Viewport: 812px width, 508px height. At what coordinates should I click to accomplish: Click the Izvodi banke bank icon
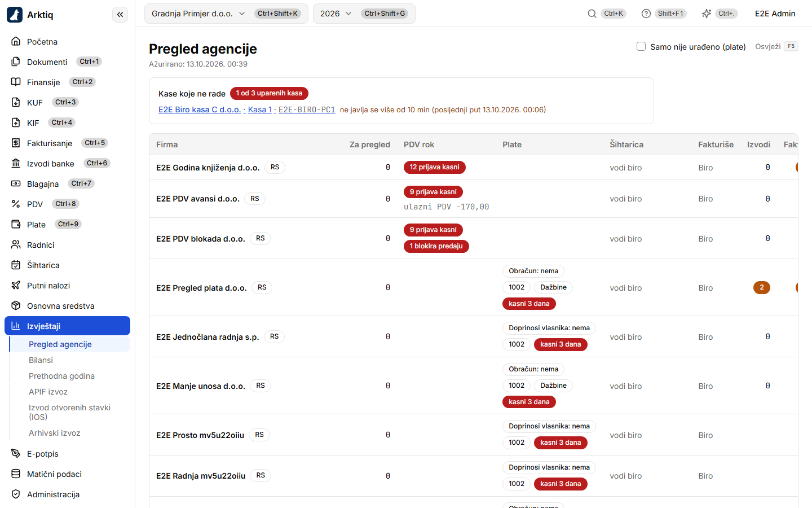(x=16, y=164)
